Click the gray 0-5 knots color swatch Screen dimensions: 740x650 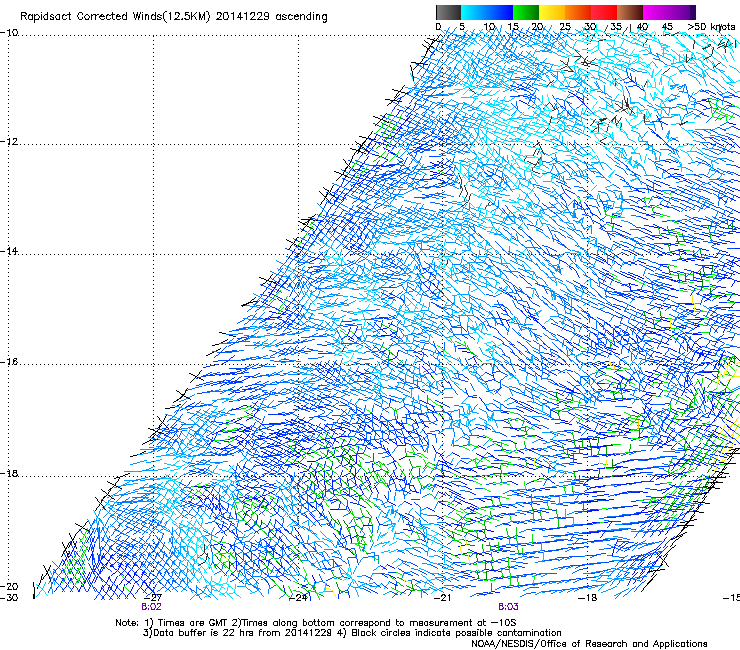(x=448, y=12)
